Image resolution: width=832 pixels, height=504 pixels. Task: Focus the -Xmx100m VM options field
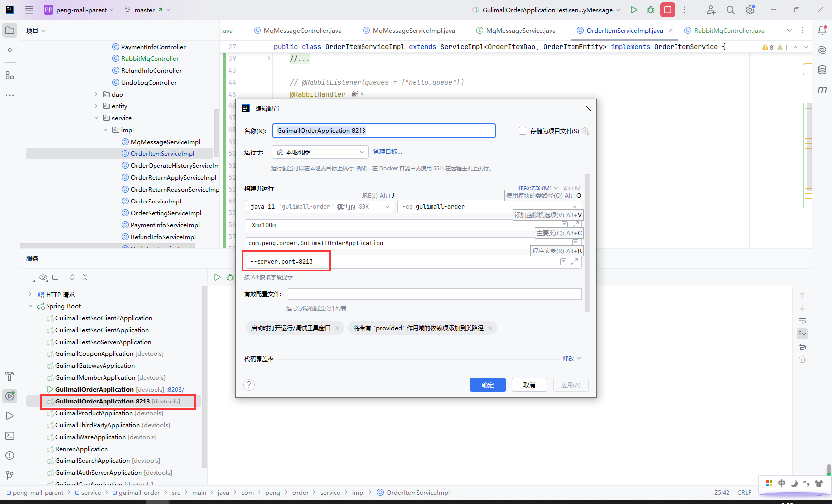(x=414, y=225)
